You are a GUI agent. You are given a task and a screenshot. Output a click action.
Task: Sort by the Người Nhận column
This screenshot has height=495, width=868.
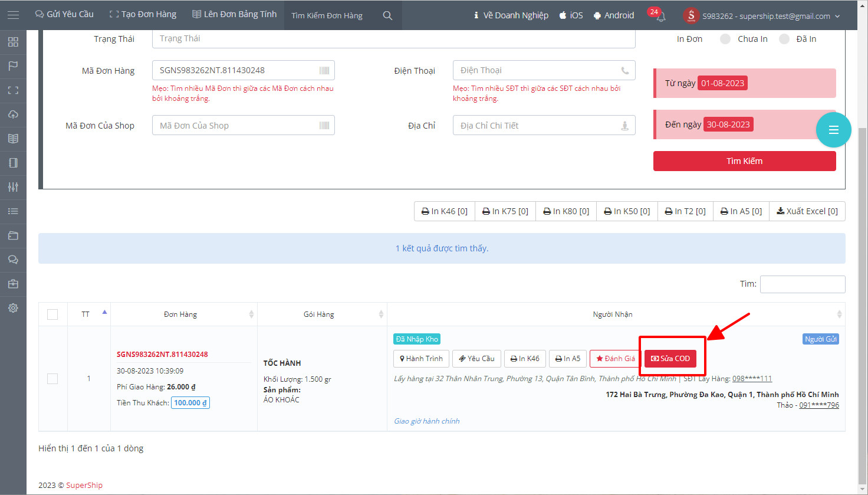[x=616, y=314]
